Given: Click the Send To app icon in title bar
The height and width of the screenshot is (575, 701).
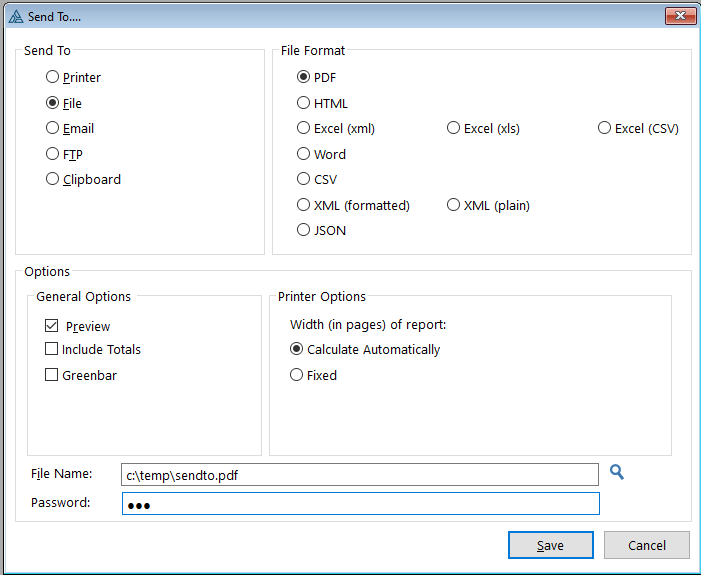Looking at the screenshot, I should point(15,15).
